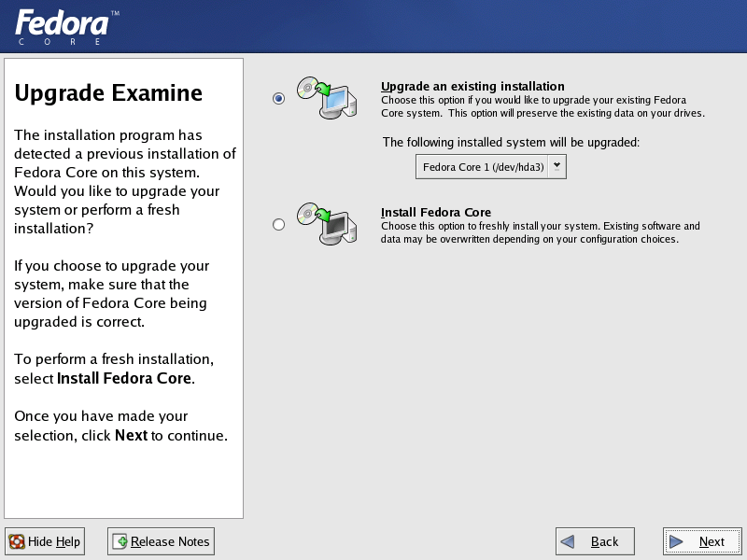
Task: Click the 'Install Fedora Core' option label
Action: (436, 213)
